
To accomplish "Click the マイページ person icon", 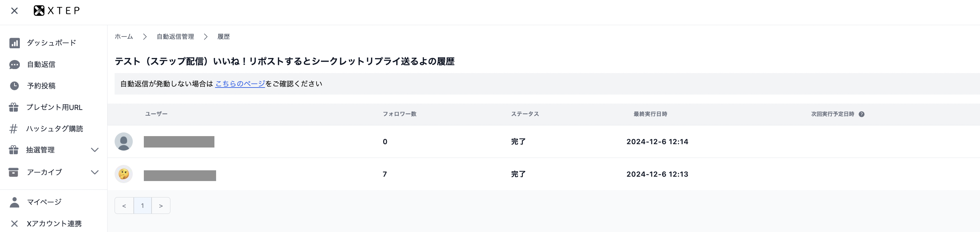I will point(14,202).
